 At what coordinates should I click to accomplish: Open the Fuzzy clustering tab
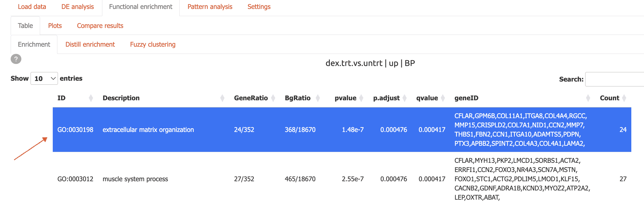[x=152, y=45]
